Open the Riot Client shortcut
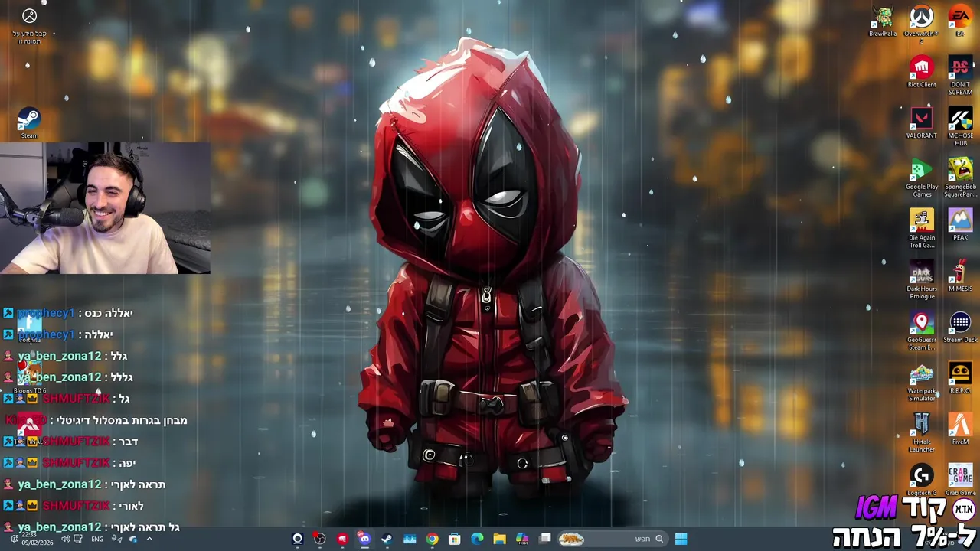 (x=922, y=73)
